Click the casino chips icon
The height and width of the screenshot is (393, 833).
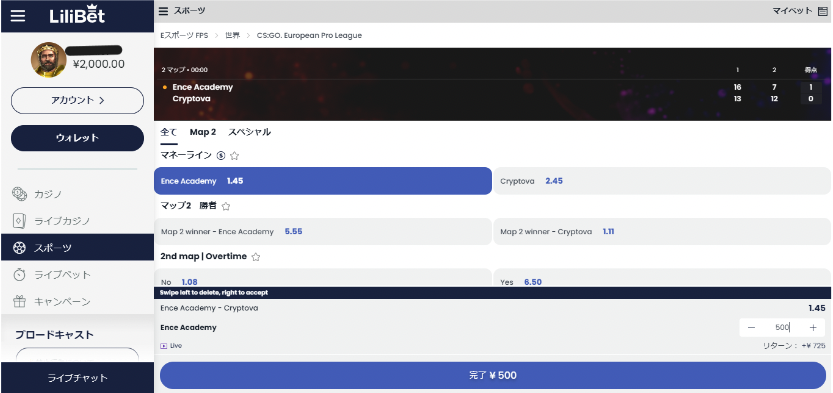(x=20, y=194)
